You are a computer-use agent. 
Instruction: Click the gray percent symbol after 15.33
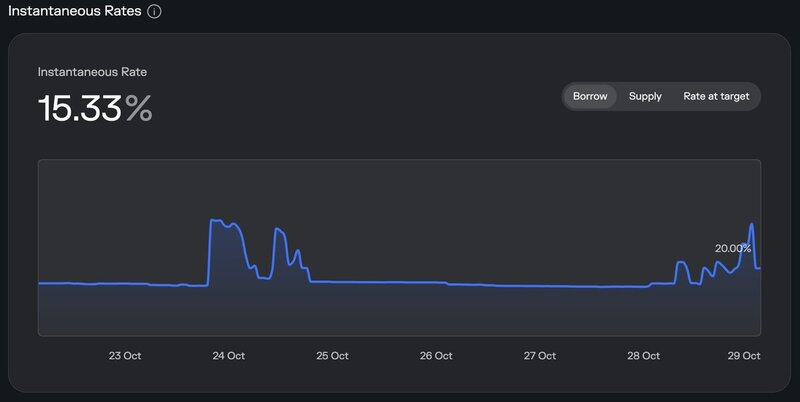139,109
